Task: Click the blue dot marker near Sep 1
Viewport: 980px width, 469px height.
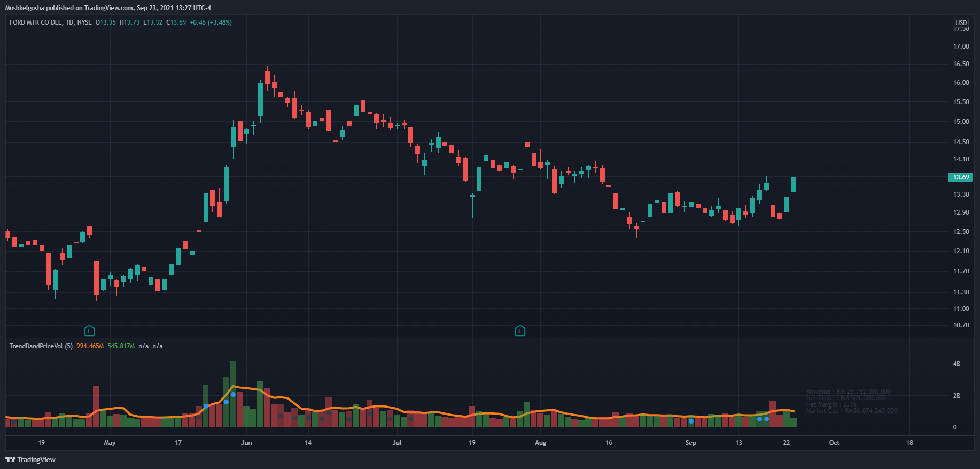Action: pyautogui.click(x=691, y=421)
